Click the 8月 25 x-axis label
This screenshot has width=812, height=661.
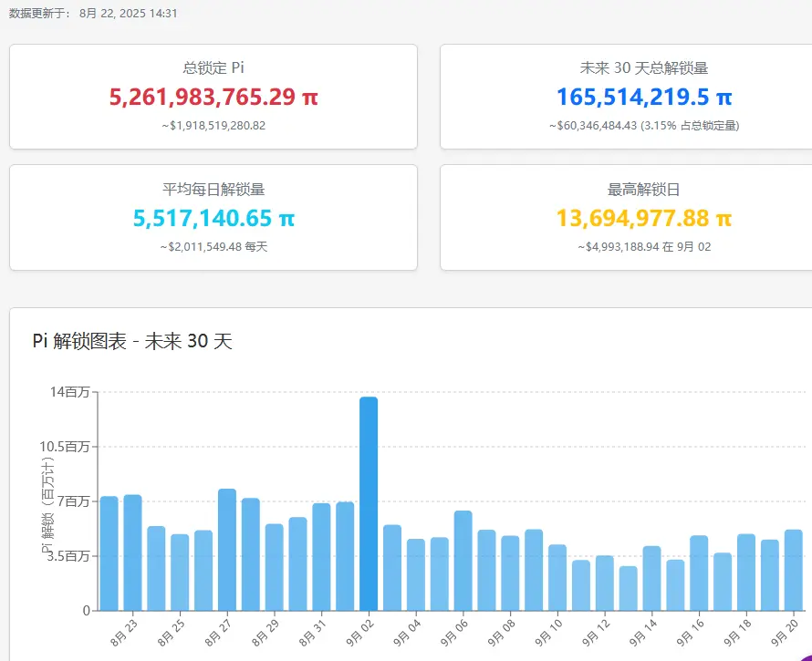click(x=172, y=633)
